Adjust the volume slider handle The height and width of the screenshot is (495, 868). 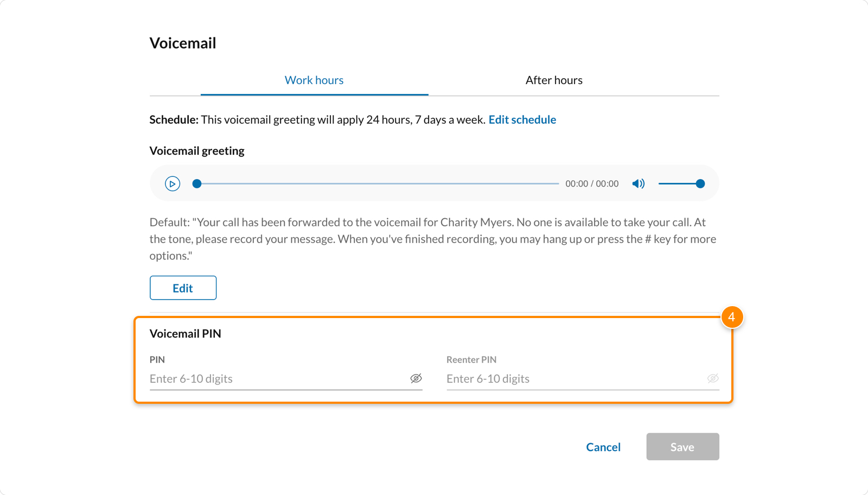[701, 183]
